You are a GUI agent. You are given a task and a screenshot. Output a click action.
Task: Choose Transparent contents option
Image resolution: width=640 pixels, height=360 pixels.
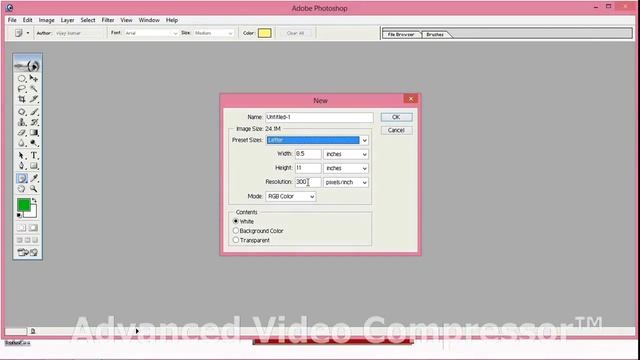[236, 240]
